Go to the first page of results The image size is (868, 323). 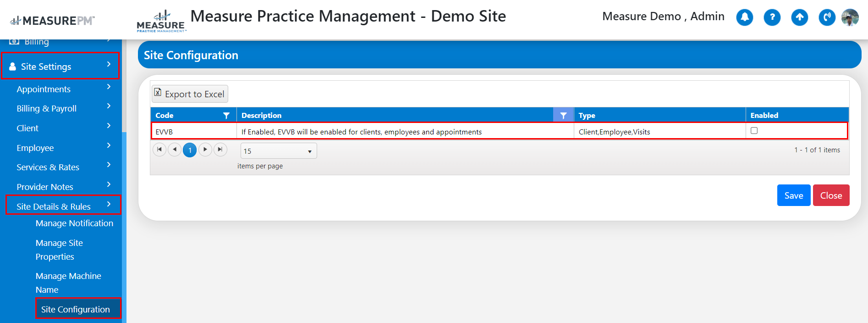coord(159,150)
